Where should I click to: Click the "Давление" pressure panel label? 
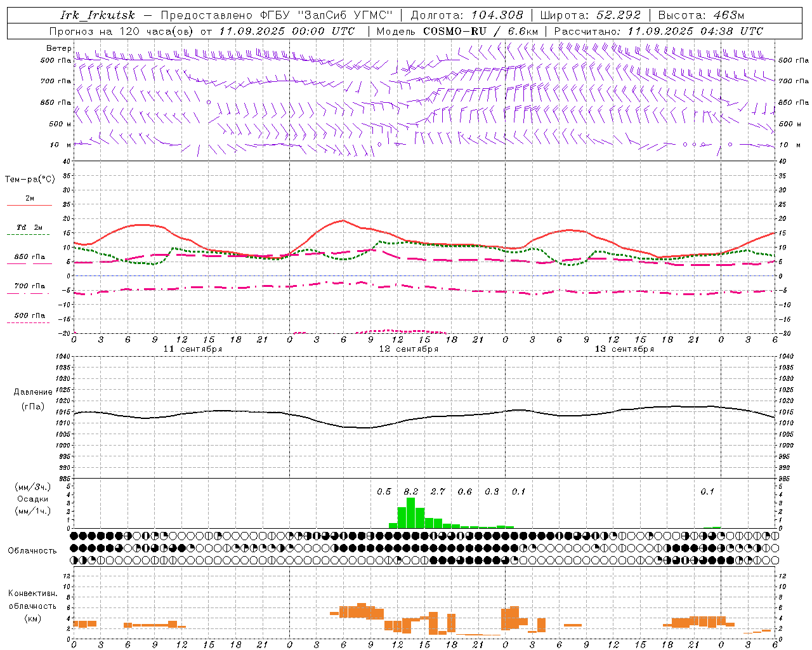tap(33, 392)
